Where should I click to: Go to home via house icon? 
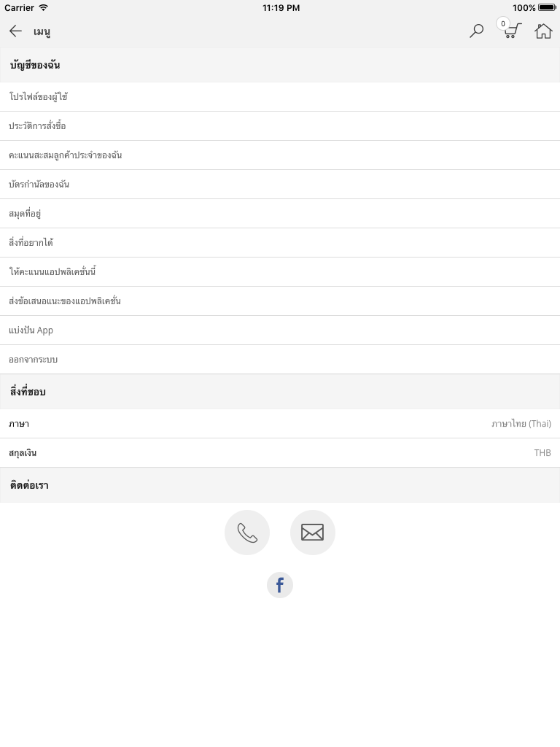[x=542, y=31]
